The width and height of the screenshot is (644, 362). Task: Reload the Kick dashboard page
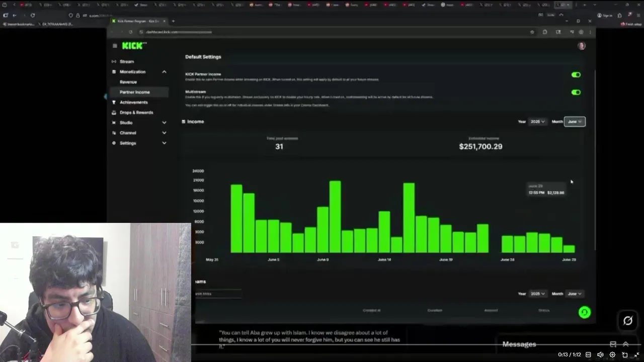[x=130, y=32]
